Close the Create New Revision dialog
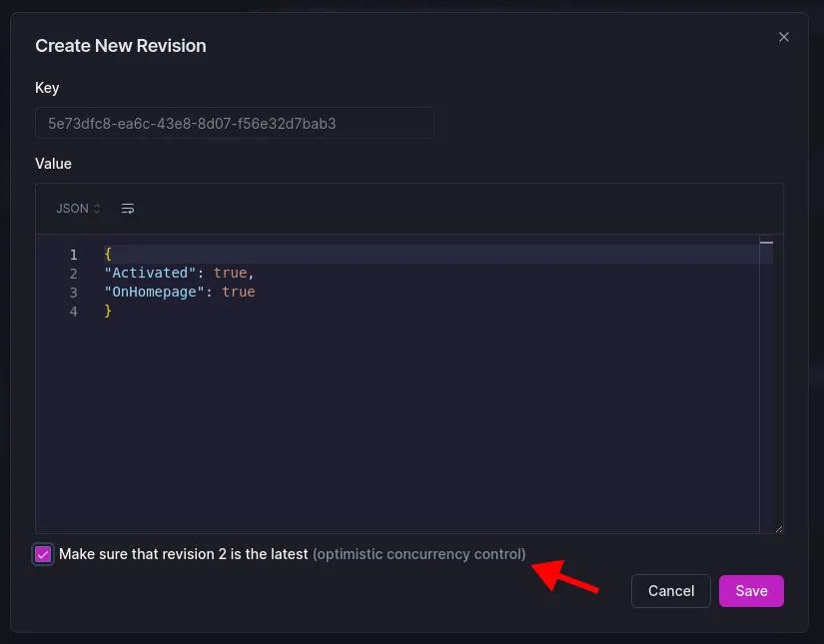 pyautogui.click(x=784, y=37)
